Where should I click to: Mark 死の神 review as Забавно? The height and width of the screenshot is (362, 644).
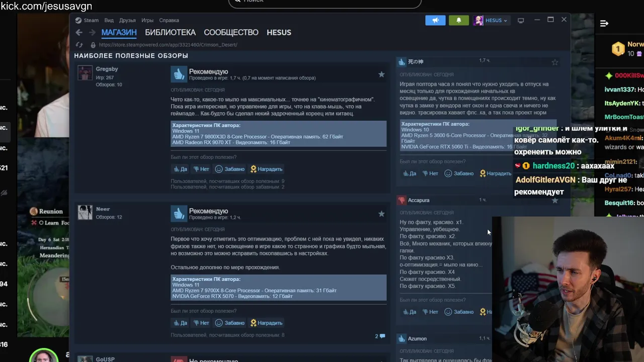459,173
